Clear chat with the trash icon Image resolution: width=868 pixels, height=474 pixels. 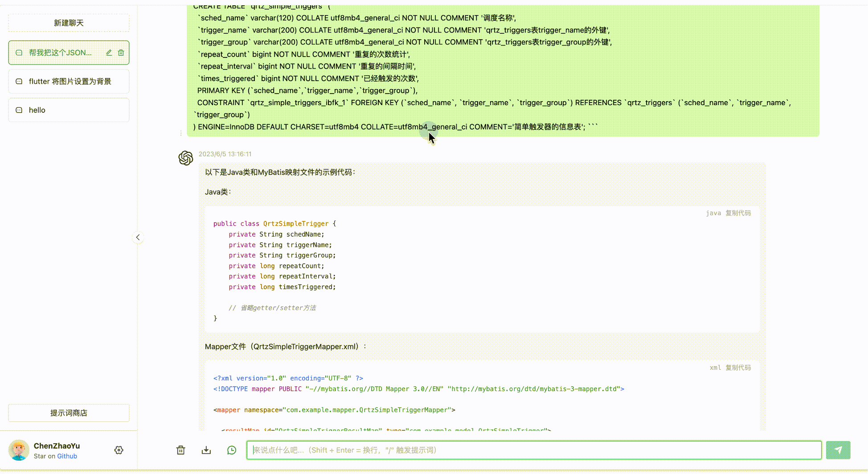[180, 450]
